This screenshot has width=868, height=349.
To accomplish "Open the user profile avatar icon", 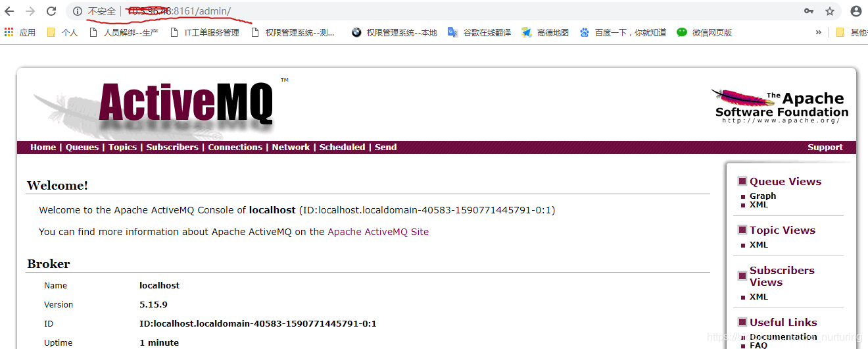I will coord(856,11).
